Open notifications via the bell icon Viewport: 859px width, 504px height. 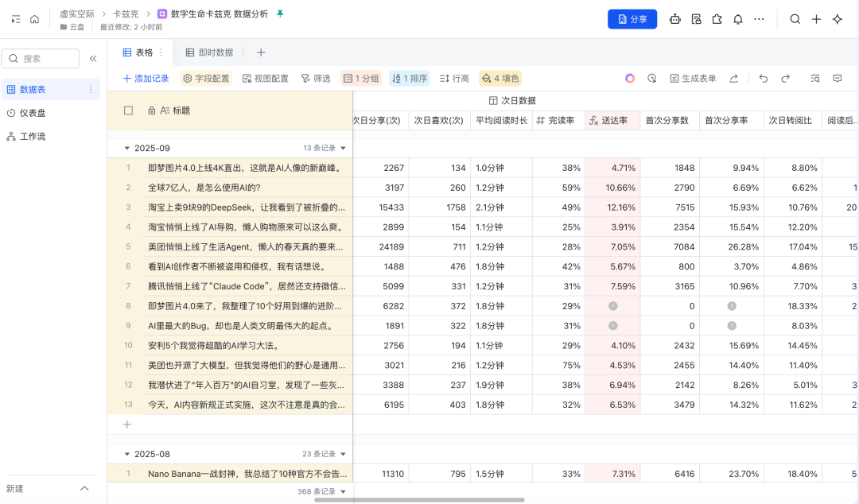click(x=738, y=19)
